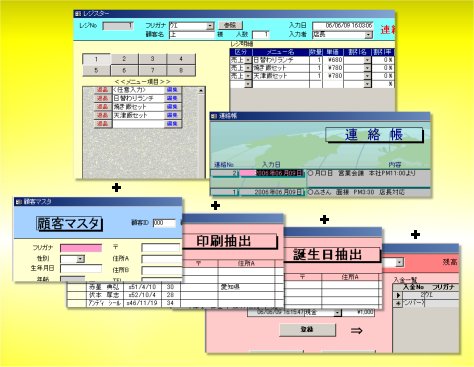Open the フリガナ dropdown in register

click(x=210, y=26)
